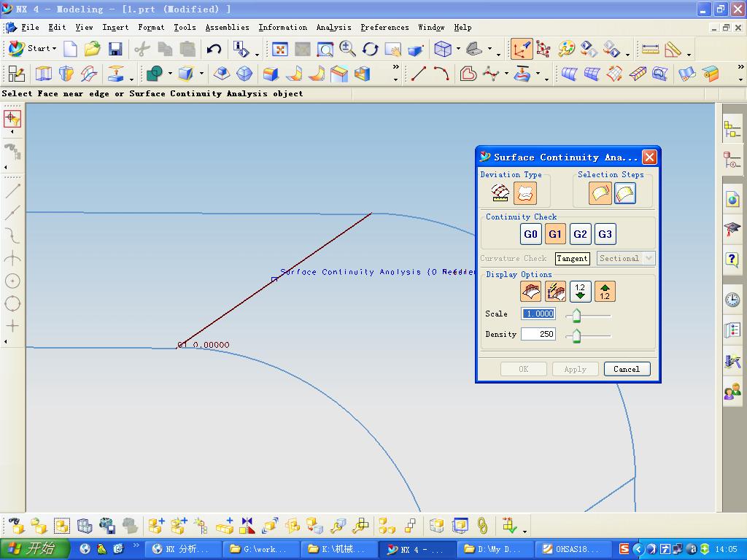747x560 pixels.
Task: Activate the first Selection Steps button
Action: pos(600,192)
